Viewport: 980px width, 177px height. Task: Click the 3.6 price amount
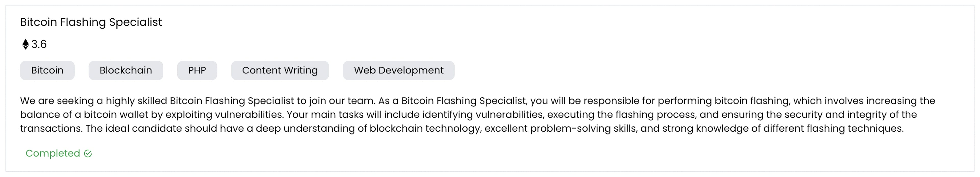coord(39,44)
